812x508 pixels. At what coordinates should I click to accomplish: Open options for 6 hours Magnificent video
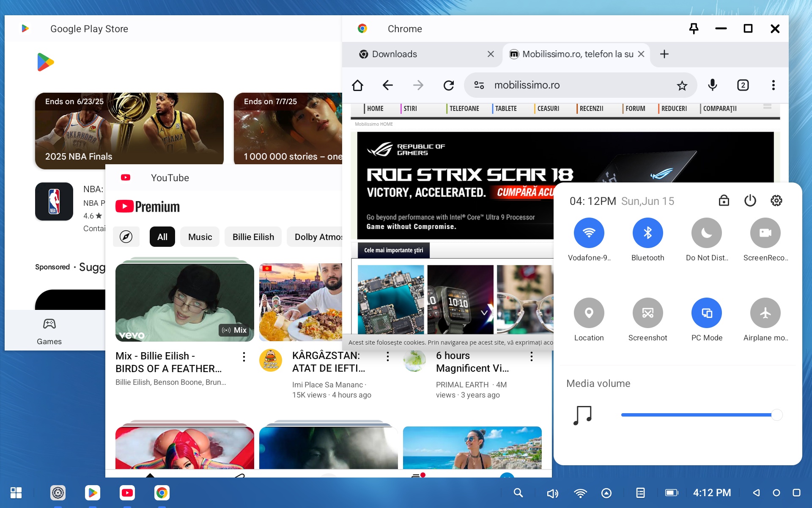tap(532, 357)
